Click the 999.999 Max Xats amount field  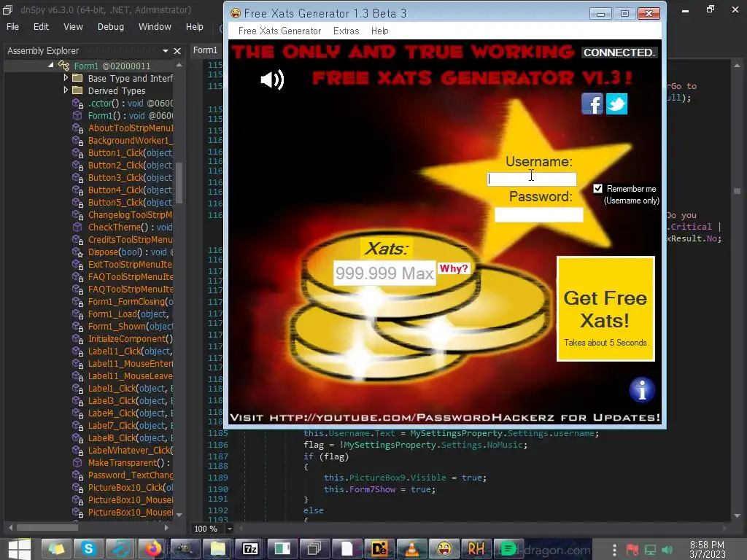384,273
